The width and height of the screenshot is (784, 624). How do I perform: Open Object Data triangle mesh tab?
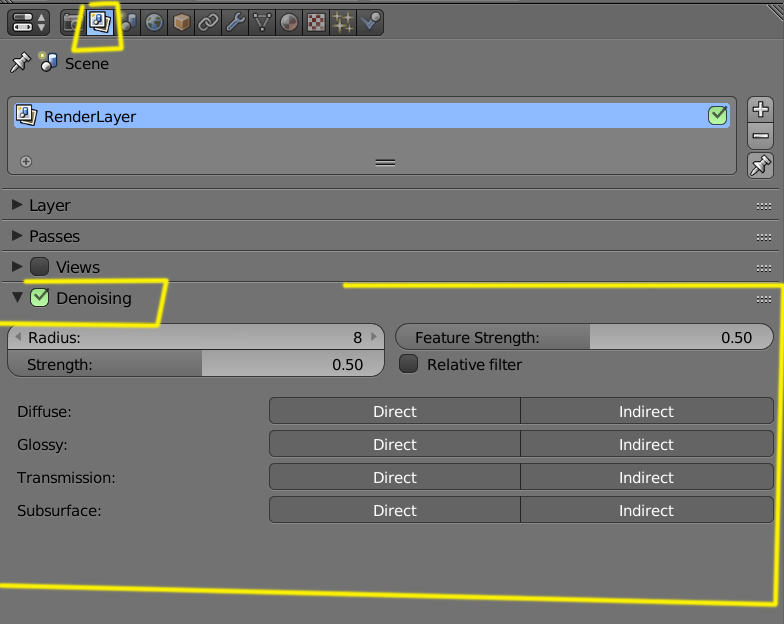(262, 22)
